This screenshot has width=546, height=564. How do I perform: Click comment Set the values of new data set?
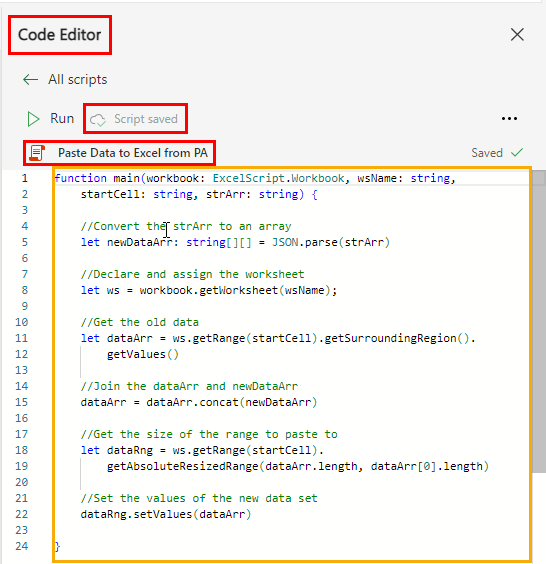click(x=199, y=498)
